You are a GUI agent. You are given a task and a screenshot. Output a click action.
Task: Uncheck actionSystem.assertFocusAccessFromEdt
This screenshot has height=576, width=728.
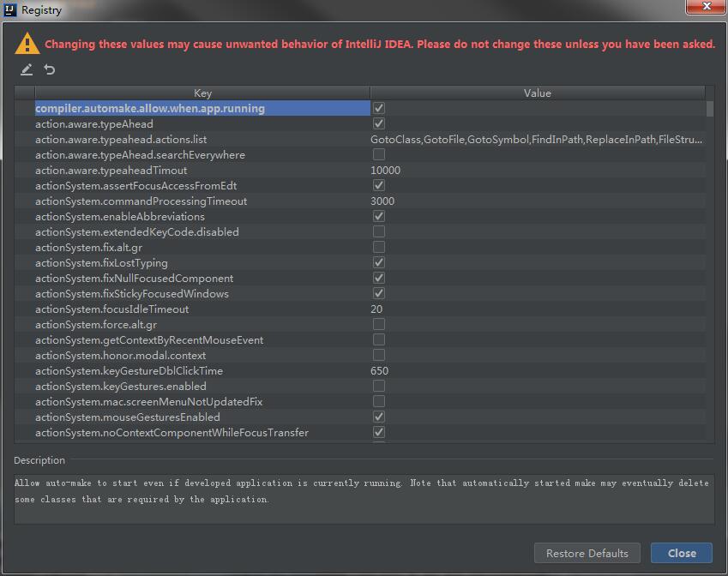tap(378, 185)
